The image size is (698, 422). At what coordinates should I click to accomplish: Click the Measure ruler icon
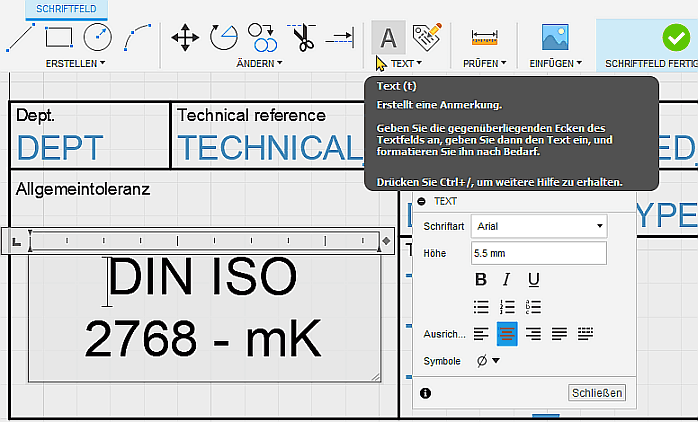coord(484,37)
